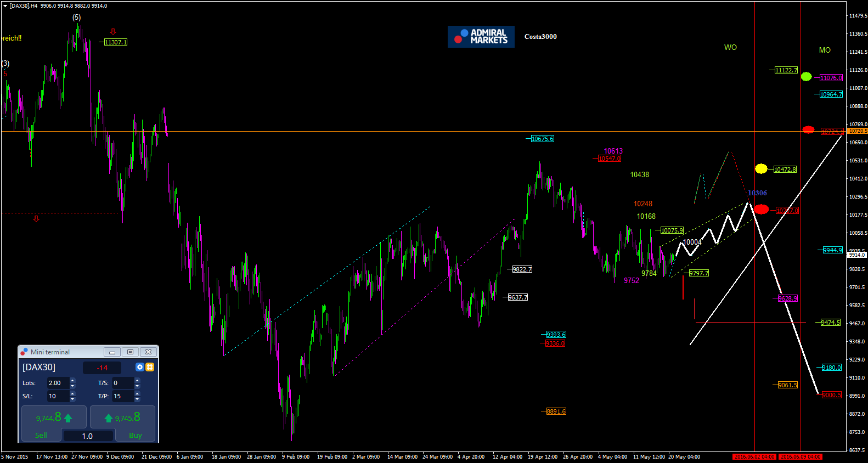The width and height of the screenshot is (868, 463).
Task: Click the orange tools icon in Mini terminal
Action: coord(150,367)
